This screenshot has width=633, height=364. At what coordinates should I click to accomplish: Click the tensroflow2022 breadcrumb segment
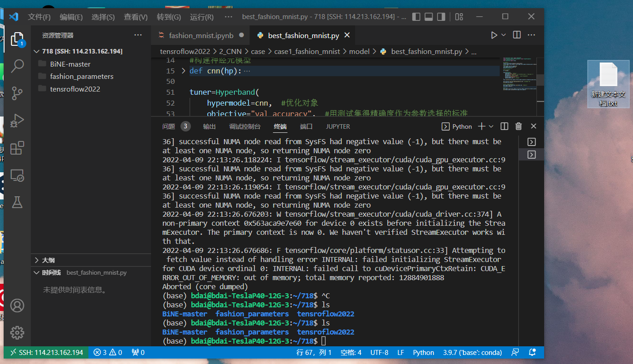click(185, 52)
